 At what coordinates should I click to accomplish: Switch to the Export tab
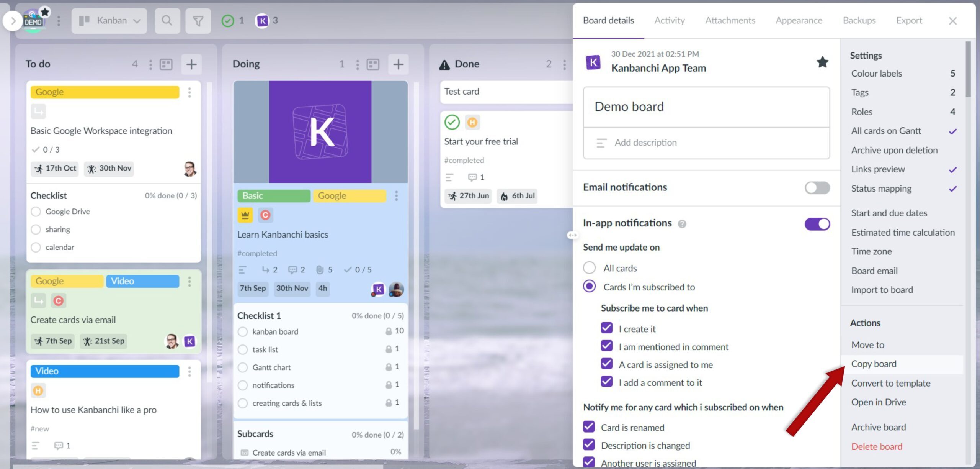(x=909, y=20)
